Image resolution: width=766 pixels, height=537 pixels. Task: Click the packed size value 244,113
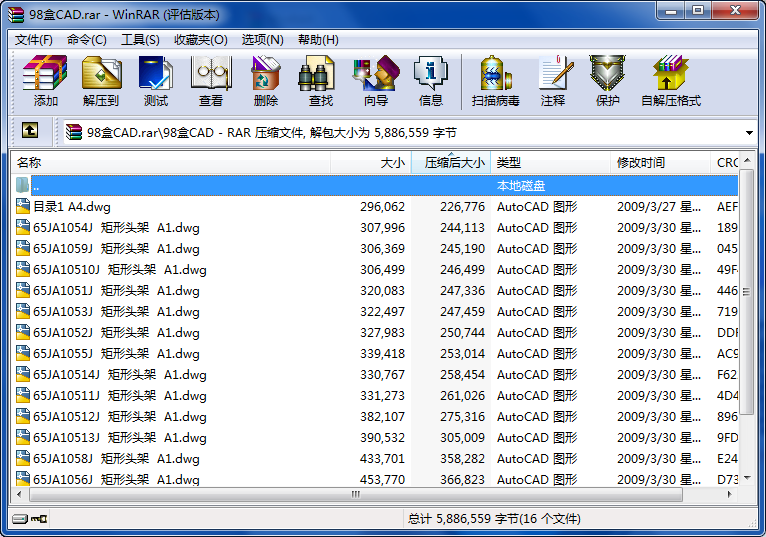tap(462, 228)
